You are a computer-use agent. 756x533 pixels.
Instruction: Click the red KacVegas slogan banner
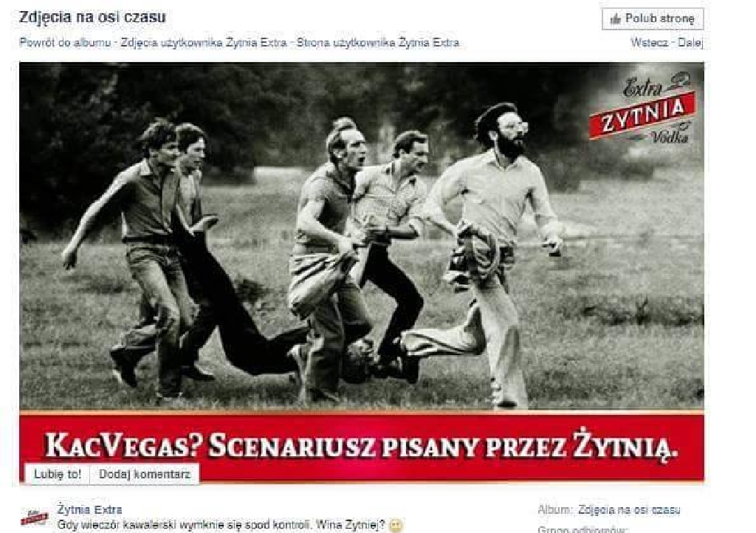(x=362, y=446)
